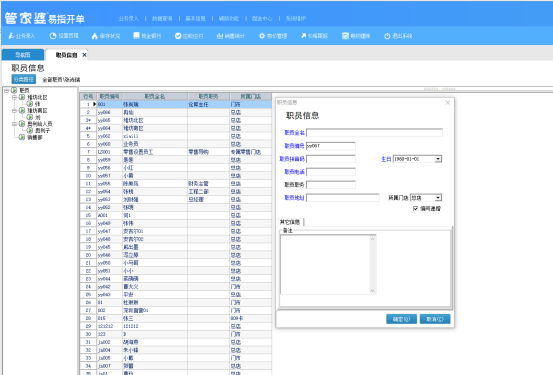Click the 业务录入 pen icon in toolbar

tap(12, 36)
